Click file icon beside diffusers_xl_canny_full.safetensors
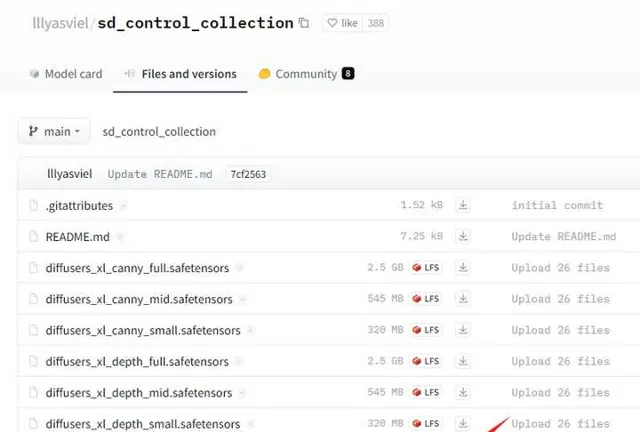This screenshot has width=640, height=432. [33, 267]
